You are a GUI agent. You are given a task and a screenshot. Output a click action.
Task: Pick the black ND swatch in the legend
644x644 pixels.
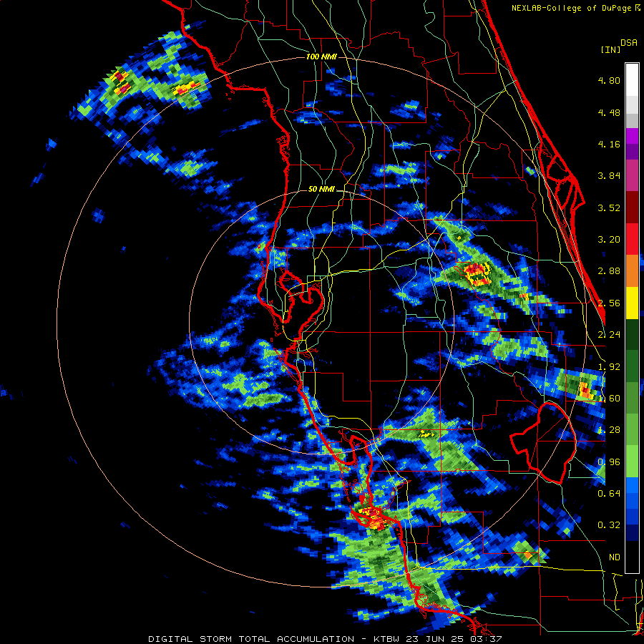[x=632, y=557]
